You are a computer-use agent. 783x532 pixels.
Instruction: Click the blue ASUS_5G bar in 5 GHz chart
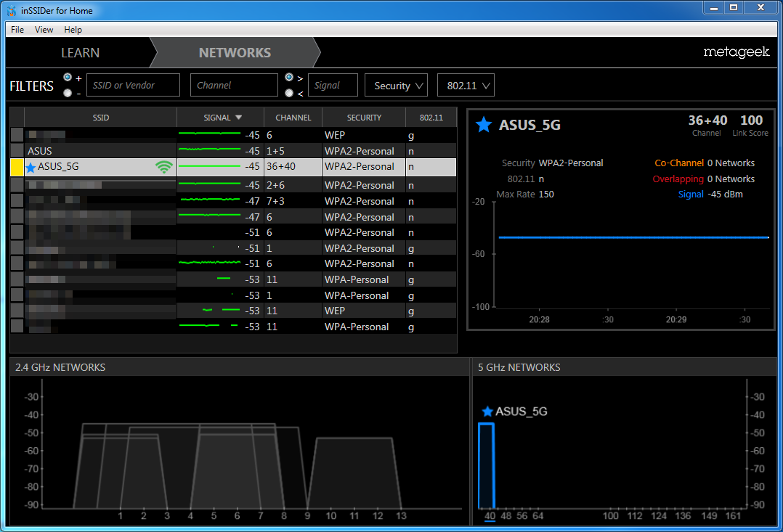[x=487, y=466]
